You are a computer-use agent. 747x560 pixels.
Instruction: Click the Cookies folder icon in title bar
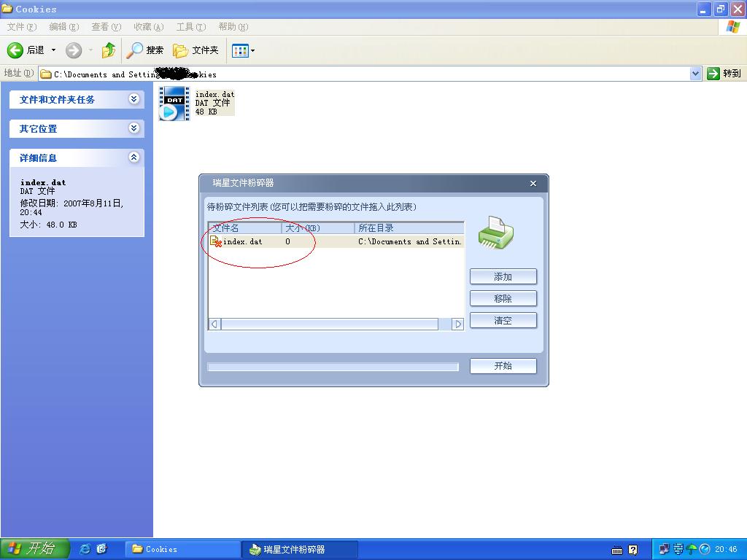(x=7, y=9)
